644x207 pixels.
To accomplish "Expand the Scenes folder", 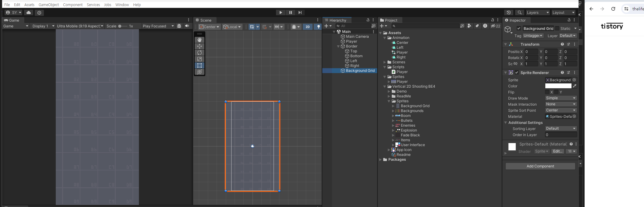I will [385, 62].
